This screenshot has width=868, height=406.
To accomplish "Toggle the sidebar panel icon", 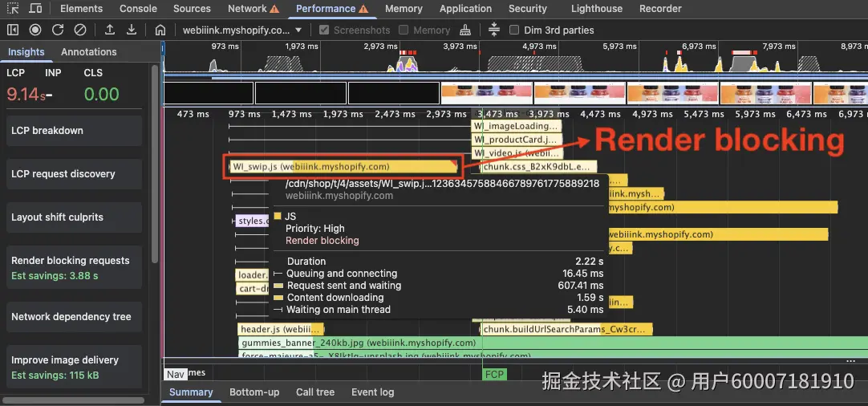I will click(12, 30).
